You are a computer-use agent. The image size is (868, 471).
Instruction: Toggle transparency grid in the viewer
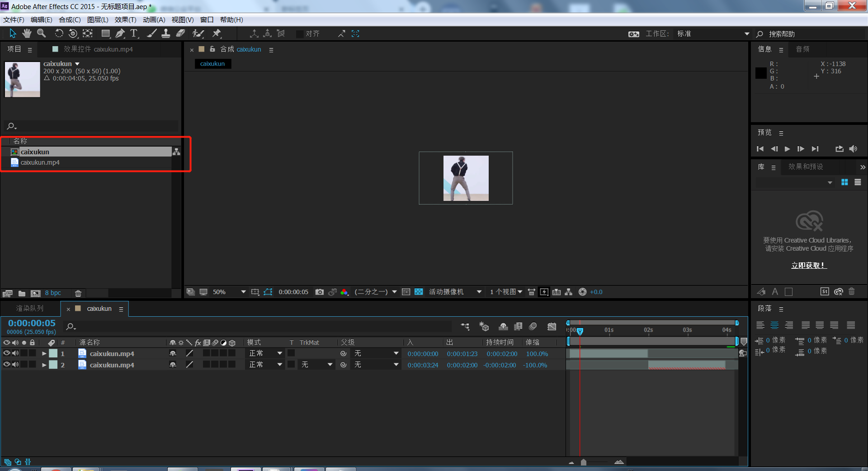pyautogui.click(x=419, y=292)
